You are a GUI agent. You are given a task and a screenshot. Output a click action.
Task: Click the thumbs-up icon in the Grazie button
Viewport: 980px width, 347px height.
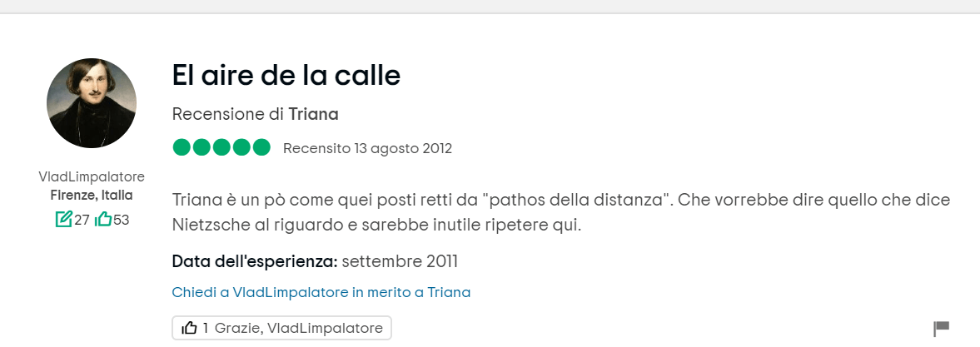coord(190,328)
